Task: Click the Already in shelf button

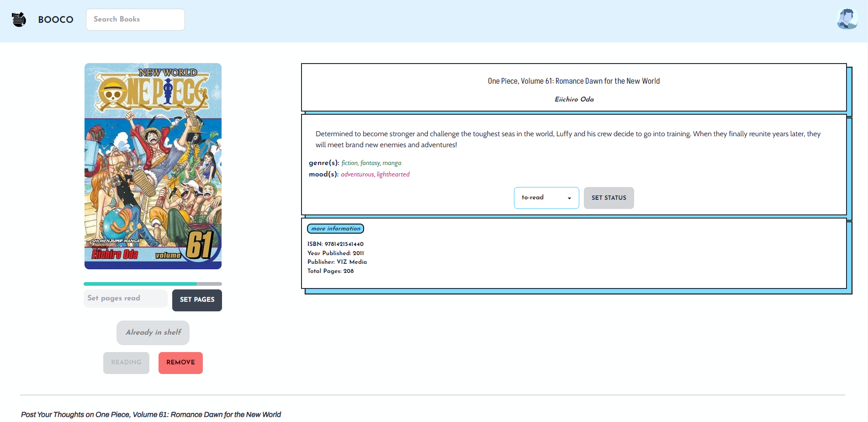Action: [153, 333]
